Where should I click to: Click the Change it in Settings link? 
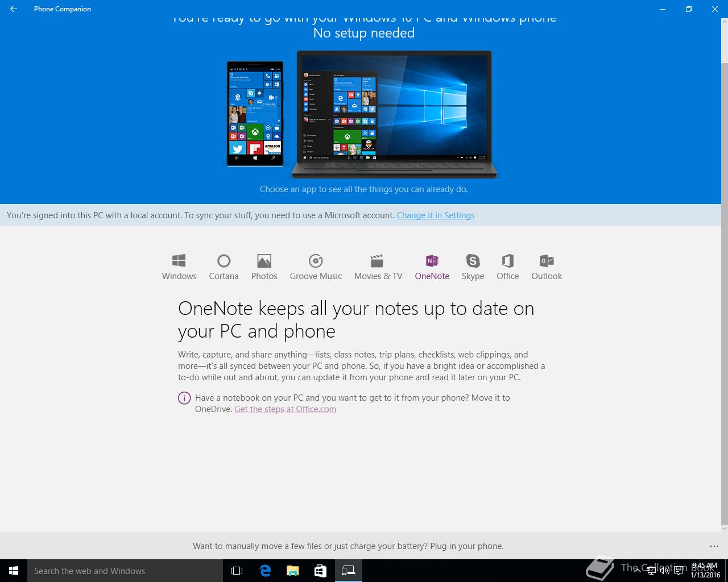[436, 215]
